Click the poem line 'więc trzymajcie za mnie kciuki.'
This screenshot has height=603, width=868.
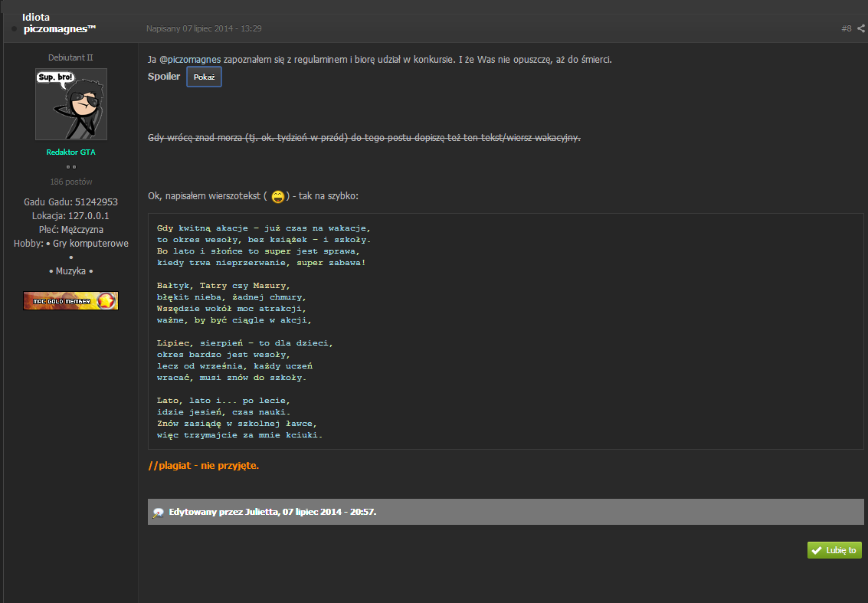click(240, 435)
